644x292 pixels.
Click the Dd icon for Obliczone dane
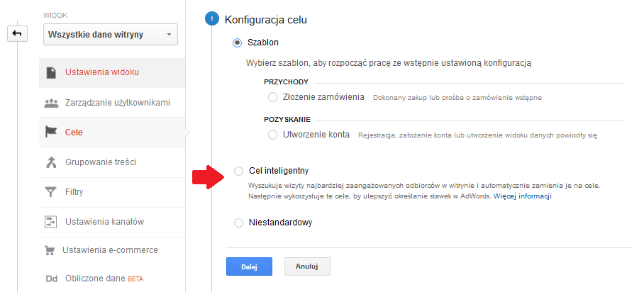click(51, 279)
